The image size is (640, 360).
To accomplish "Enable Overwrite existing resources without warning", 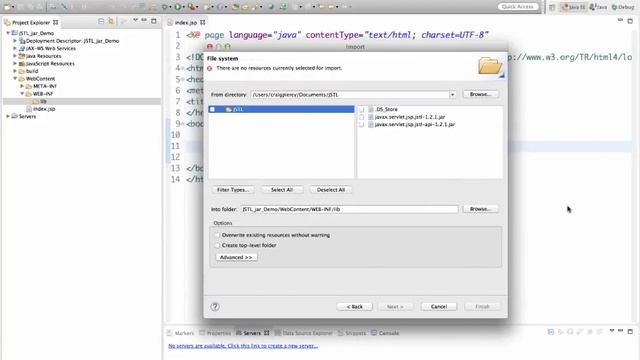I will point(218,235).
